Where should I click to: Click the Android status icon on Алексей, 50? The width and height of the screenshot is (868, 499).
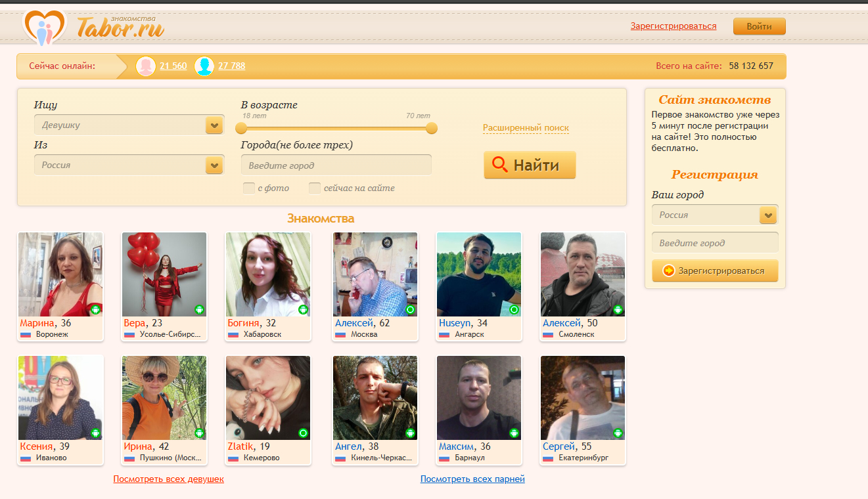618,309
